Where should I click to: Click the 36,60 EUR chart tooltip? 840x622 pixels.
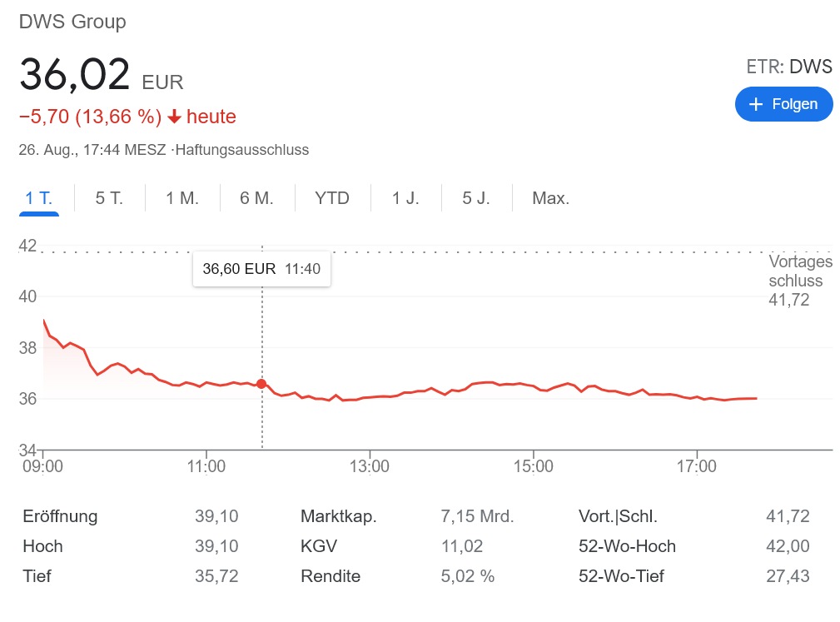[x=261, y=269]
